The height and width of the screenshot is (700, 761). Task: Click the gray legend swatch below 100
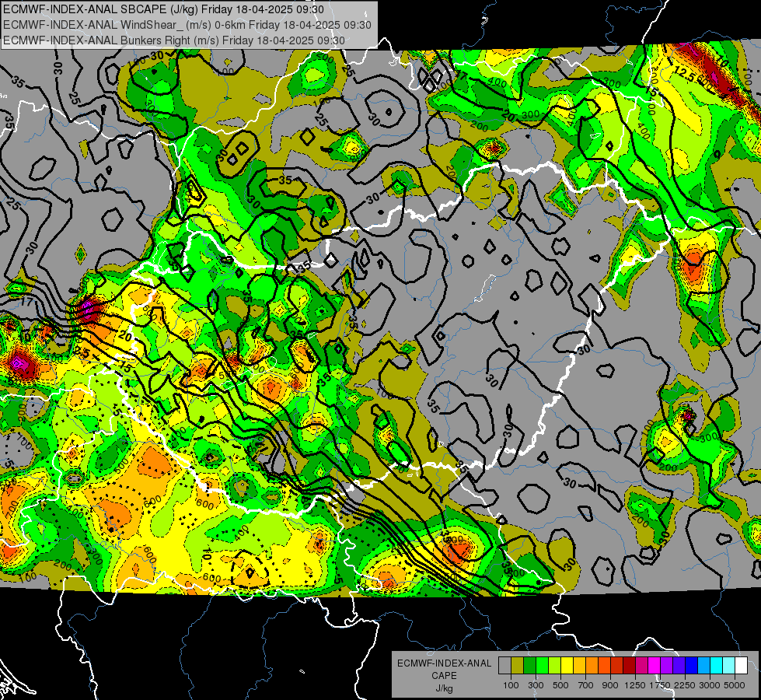tap(504, 666)
